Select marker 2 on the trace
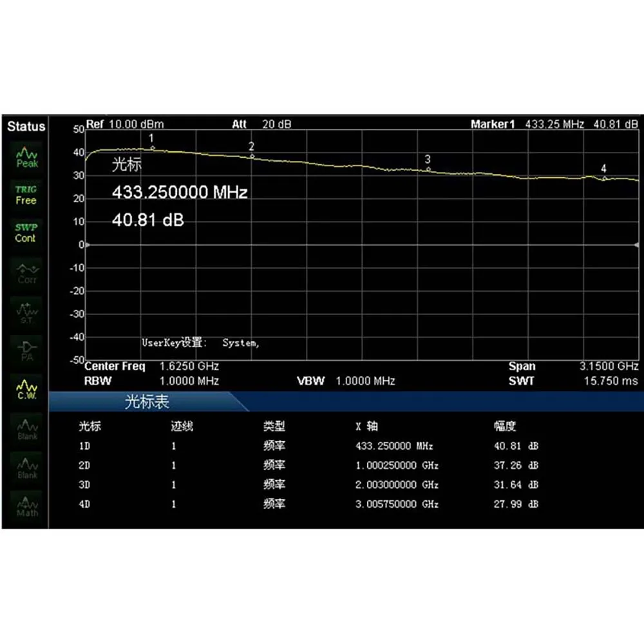Image resolution: width=644 pixels, height=644 pixels. tap(252, 156)
